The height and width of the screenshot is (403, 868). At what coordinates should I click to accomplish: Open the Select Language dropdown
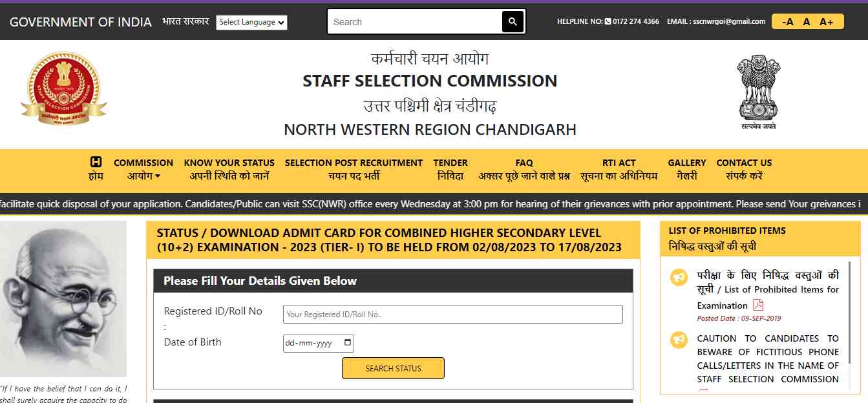[x=251, y=22]
